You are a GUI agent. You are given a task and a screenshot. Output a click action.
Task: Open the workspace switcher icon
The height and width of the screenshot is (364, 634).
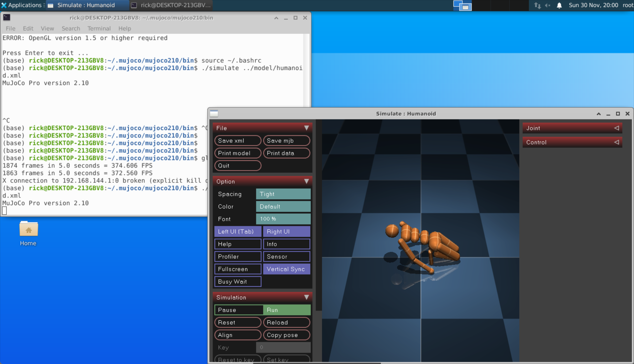pos(462,5)
